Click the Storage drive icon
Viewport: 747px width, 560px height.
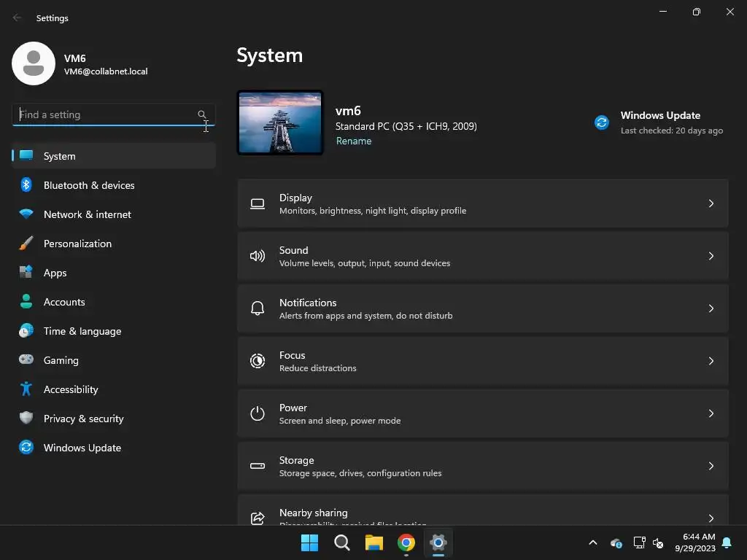tap(258, 466)
